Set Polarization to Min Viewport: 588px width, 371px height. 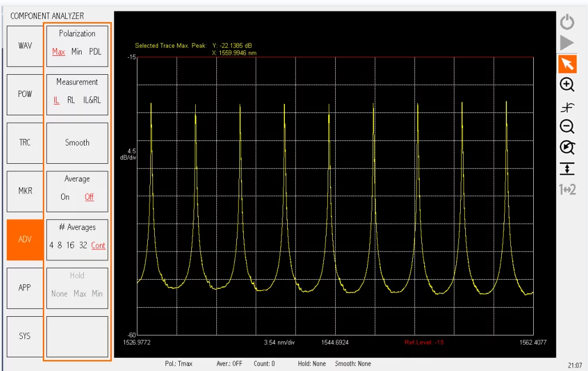point(76,52)
